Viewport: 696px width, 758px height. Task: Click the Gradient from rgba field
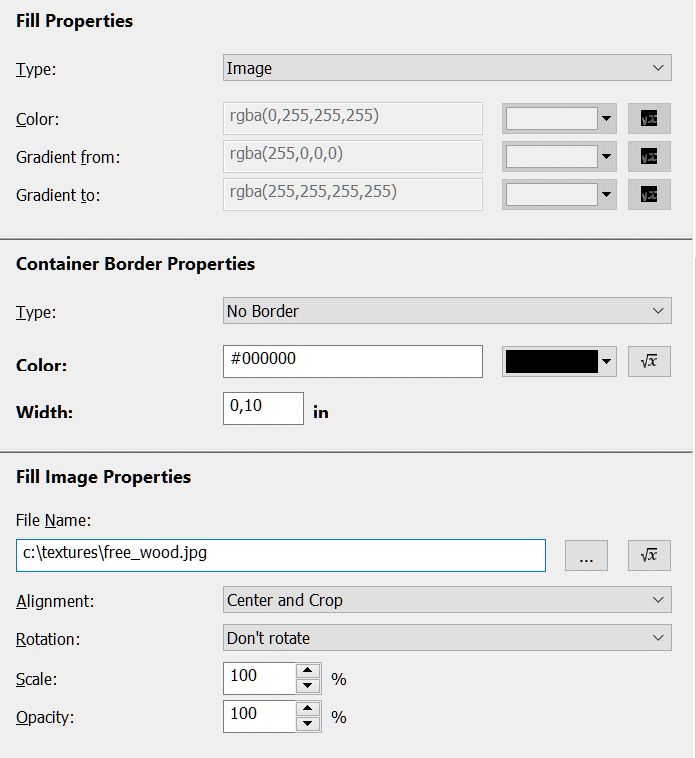[x=353, y=156]
